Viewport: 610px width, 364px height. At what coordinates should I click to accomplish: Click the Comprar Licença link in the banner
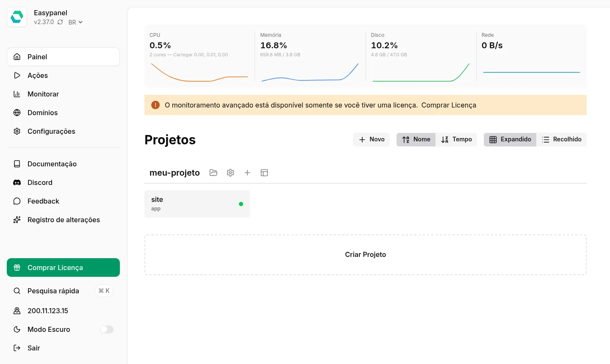tap(449, 105)
